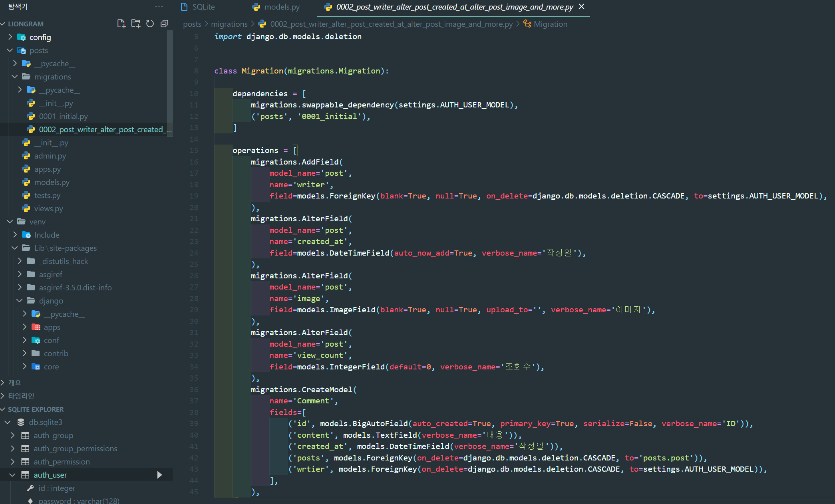
Task: Open 0001_initial.py in migrations
Action: (x=63, y=116)
